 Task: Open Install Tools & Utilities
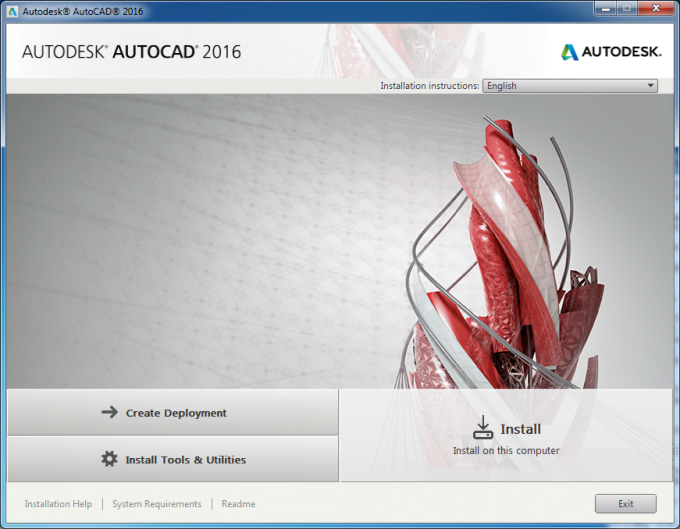pyautogui.click(x=173, y=459)
